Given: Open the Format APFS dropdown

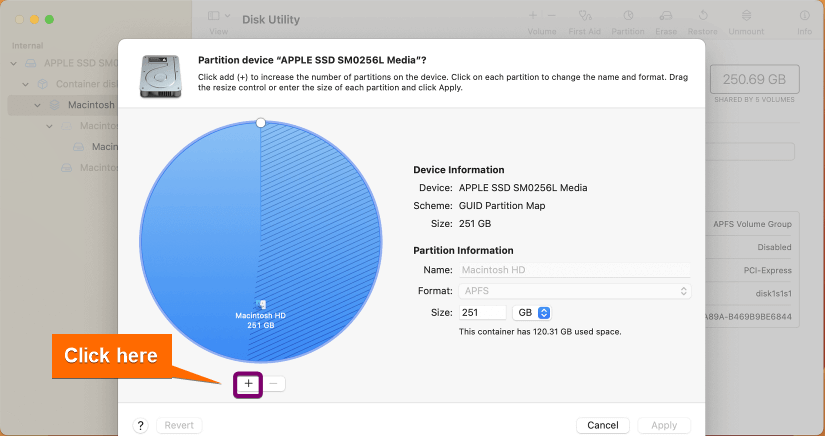Looking at the screenshot, I should coord(575,291).
